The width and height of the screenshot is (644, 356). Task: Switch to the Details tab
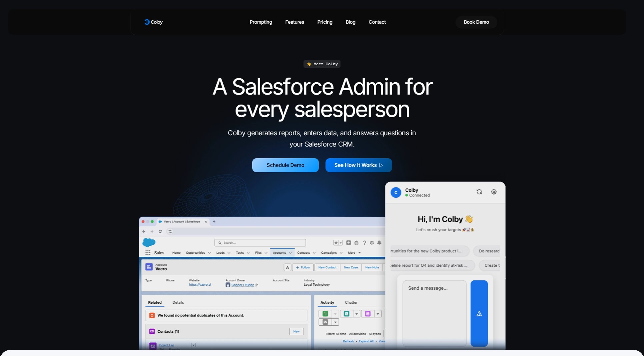coord(178,302)
